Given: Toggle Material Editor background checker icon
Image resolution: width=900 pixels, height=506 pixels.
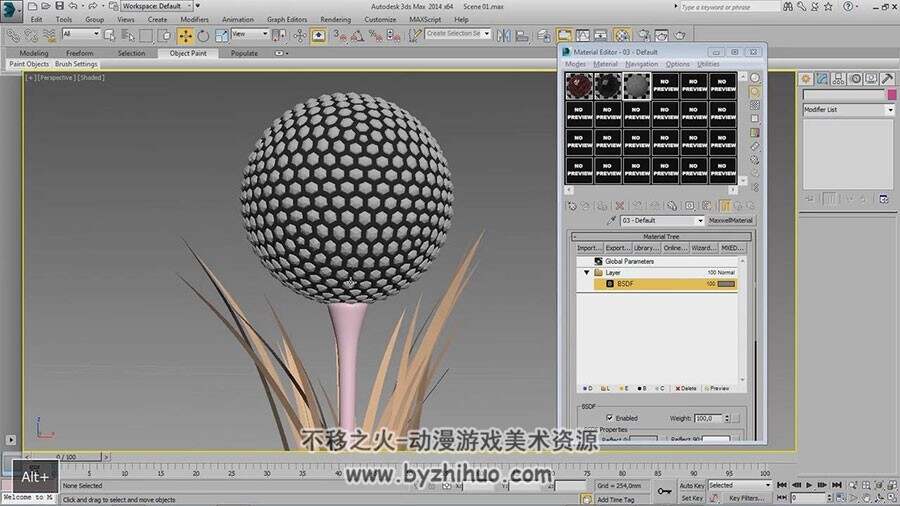Looking at the screenshot, I should click(x=755, y=105).
